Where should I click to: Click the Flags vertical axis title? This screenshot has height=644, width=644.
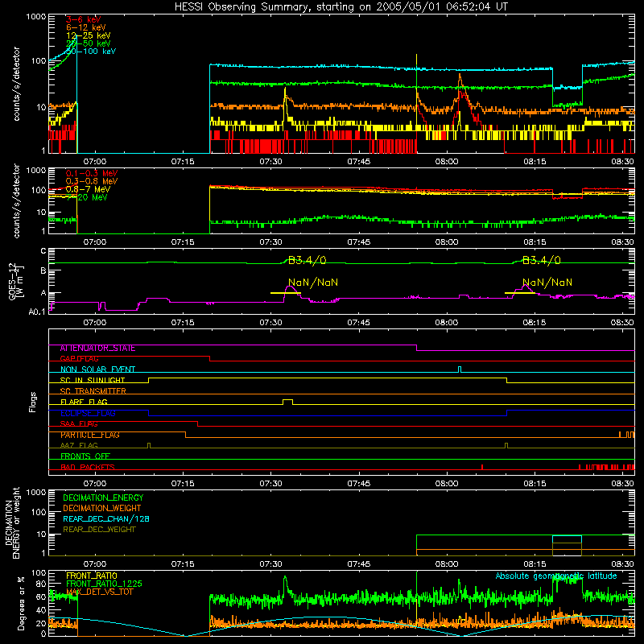[33, 402]
